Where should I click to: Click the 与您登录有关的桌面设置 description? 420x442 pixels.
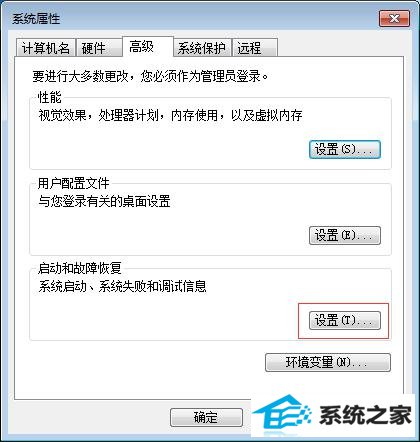click(x=104, y=201)
